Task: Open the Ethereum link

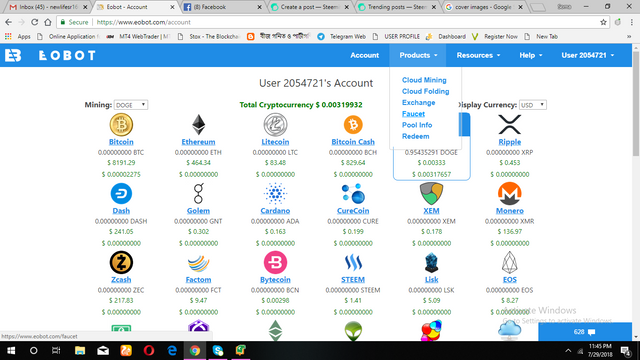Action: 198,142
